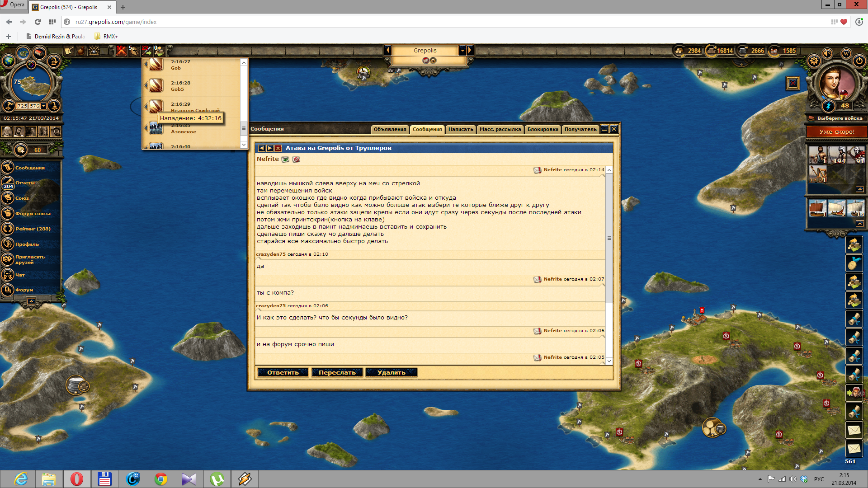This screenshot has height=488, width=868.
Task: Collapse the left main menu arrow
Action: (x=31, y=301)
